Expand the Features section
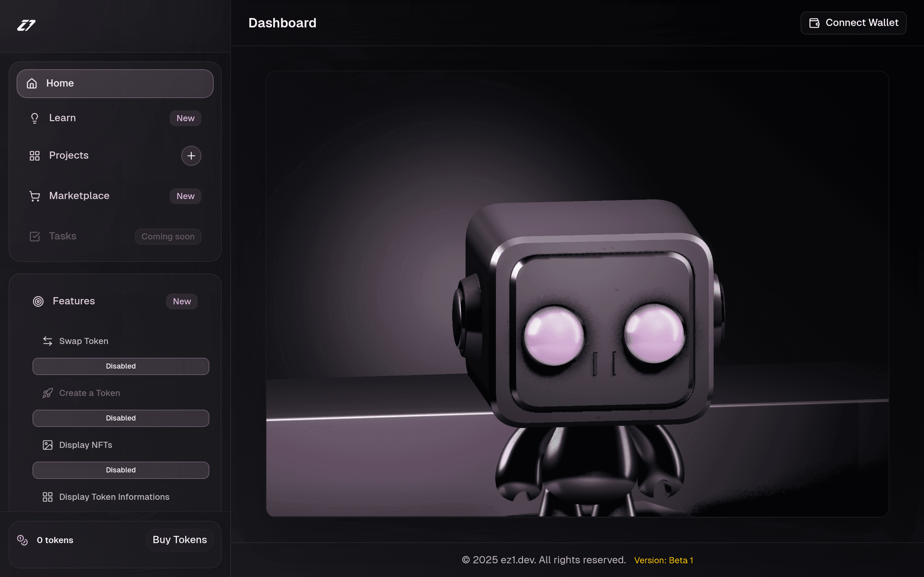 [115, 301]
